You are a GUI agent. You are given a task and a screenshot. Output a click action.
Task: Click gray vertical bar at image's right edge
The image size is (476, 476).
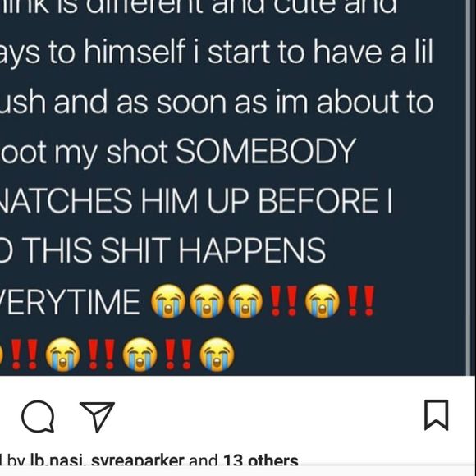[468, 188]
